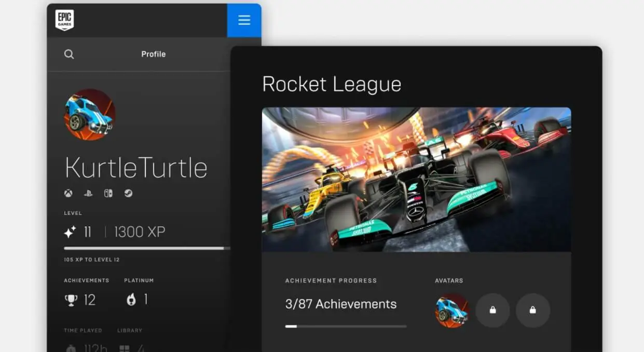This screenshot has width=644, height=352.
Task: Click the level sparkle star icon
Action: pos(70,232)
